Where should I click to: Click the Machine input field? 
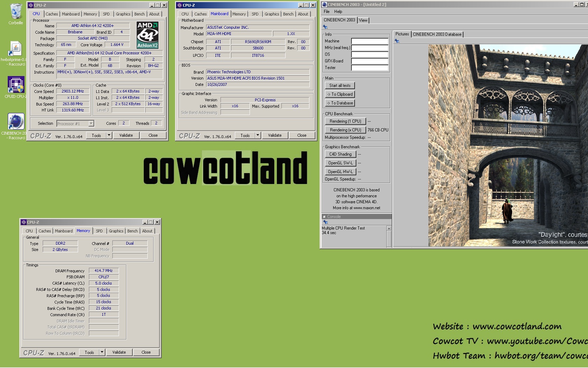[x=370, y=41]
